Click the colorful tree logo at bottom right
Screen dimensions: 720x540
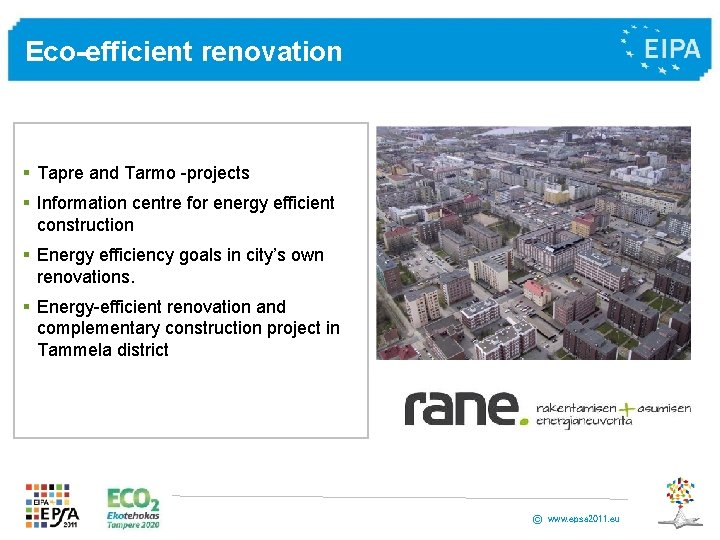(x=681, y=503)
